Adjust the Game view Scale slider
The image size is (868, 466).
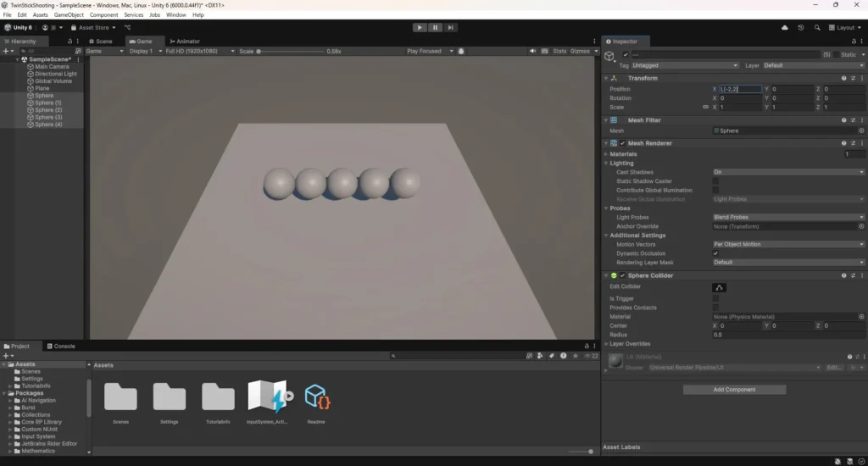tap(291, 51)
